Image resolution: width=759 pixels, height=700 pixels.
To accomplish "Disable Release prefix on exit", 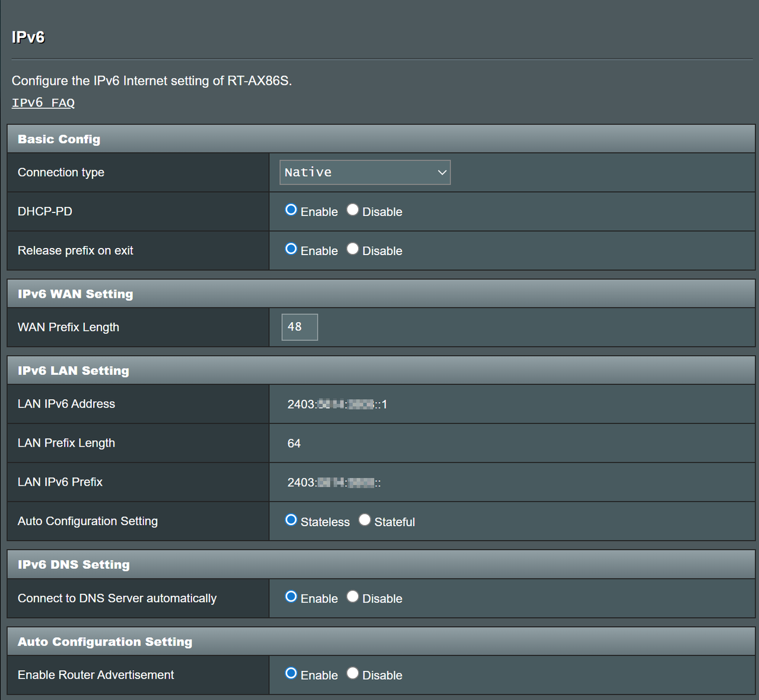I will (x=353, y=249).
